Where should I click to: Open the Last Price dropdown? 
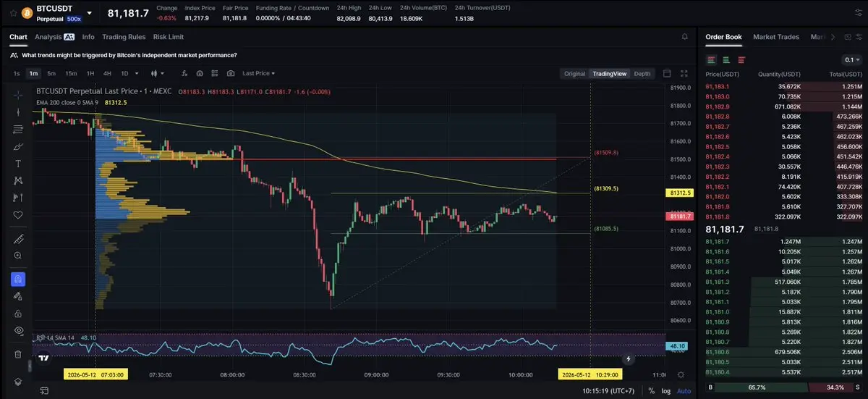click(259, 73)
